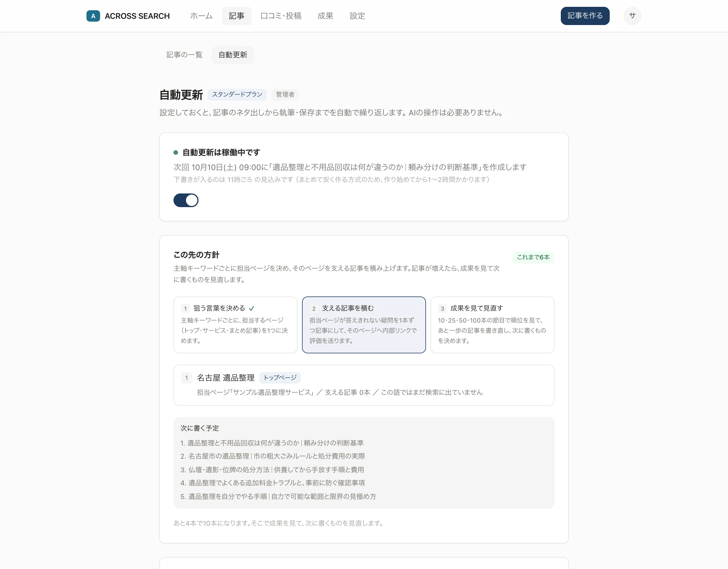Select step 1 狙う言葉を決める card
This screenshot has height=569, width=728.
click(x=235, y=325)
